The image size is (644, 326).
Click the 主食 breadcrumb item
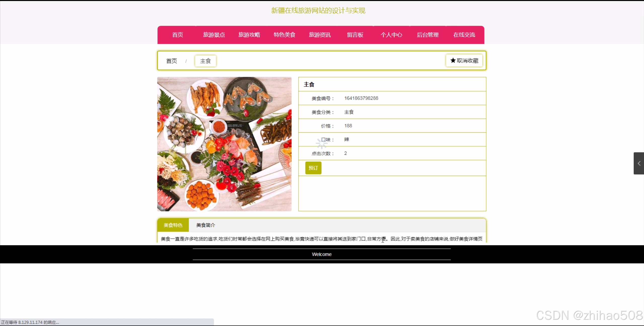click(x=205, y=61)
